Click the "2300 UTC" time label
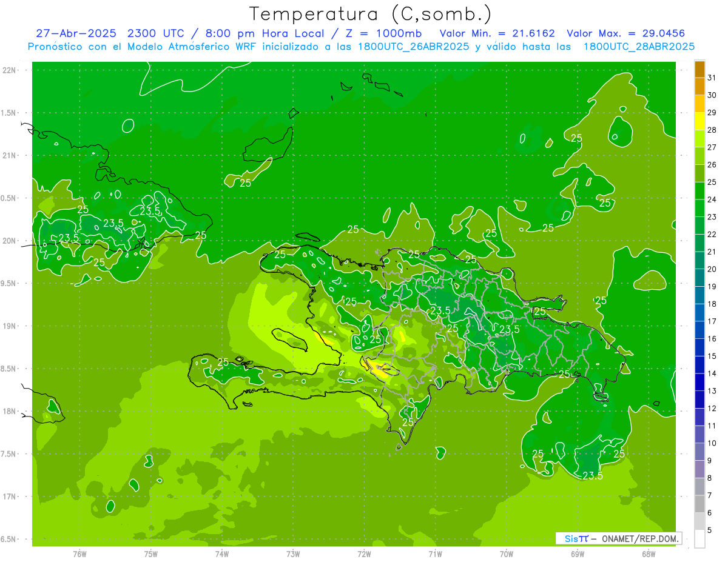This screenshot has height=562, width=728. [x=158, y=33]
